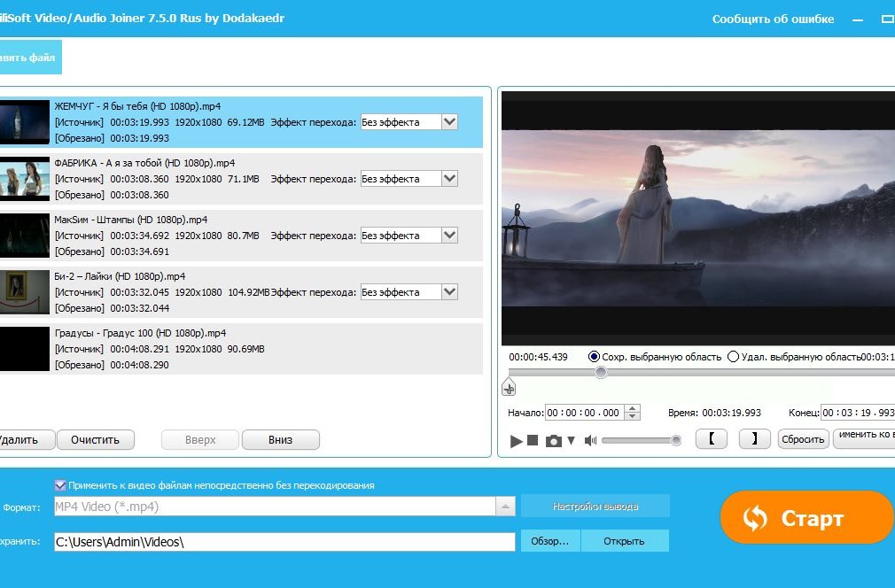Viewport: 895px width, 588px height.
Task: Open transition effect dropdown for ФАБРИКА
Action: click(x=450, y=179)
